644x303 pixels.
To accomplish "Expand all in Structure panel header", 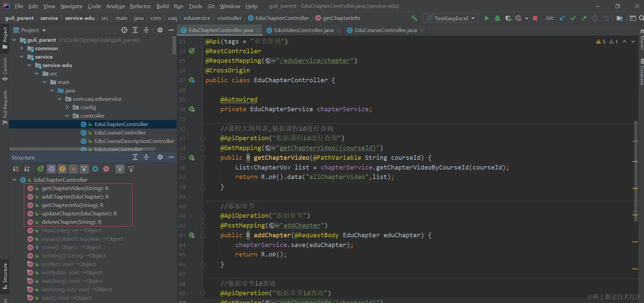I will tap(135, 157).
